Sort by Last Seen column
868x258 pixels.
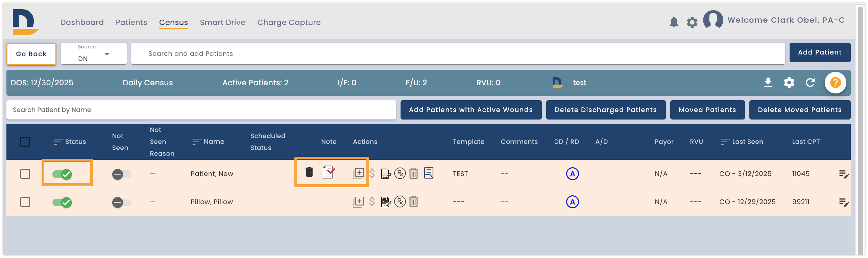(x=742, y=142)
